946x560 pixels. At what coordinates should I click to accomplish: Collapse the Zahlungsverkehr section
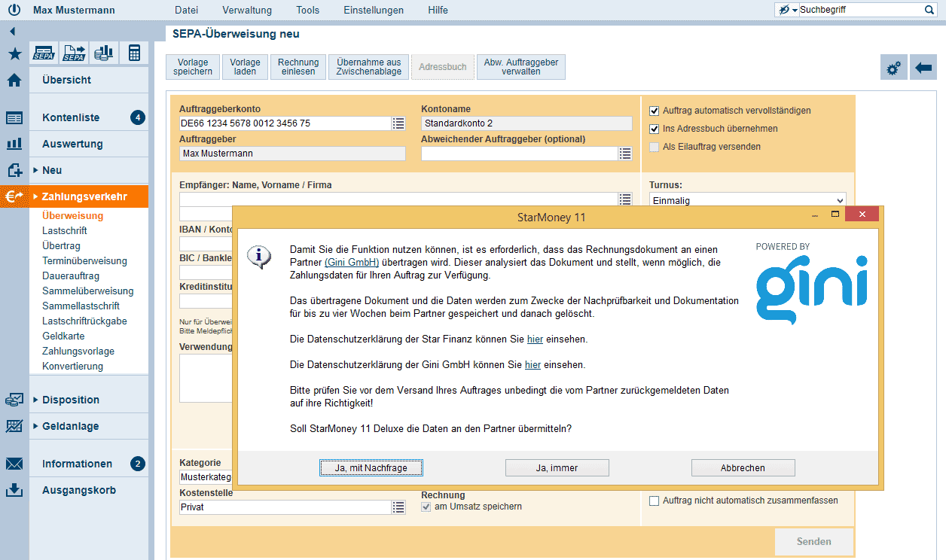click(35, 196)
